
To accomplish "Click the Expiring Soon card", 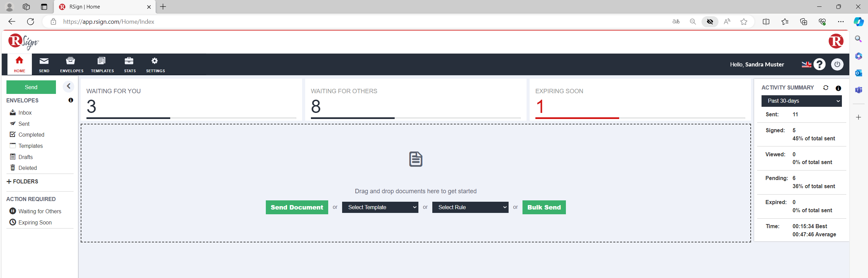I will (x=640, y=100).
